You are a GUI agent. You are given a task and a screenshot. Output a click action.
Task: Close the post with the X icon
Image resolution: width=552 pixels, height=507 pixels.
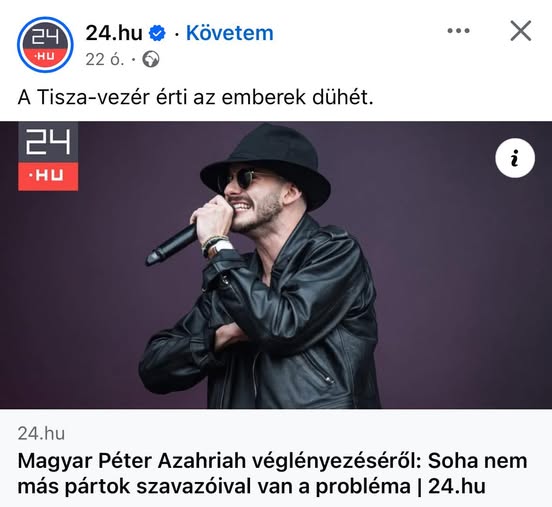(521, 31)
